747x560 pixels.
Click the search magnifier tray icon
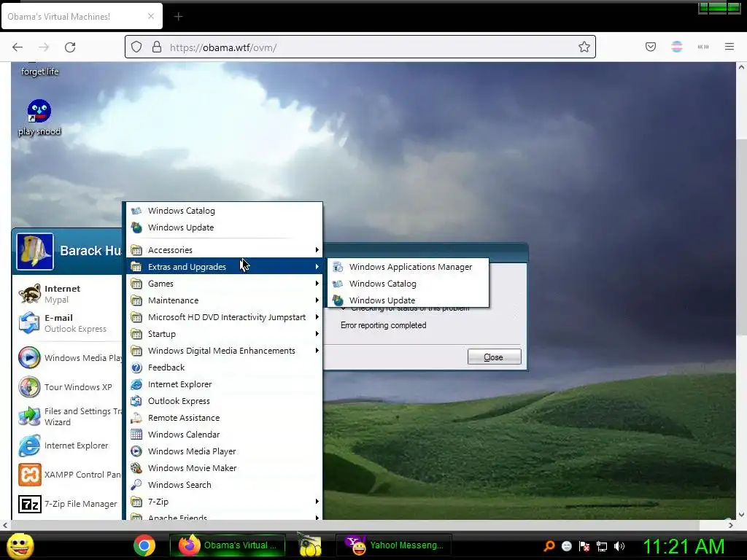pyautogui.click(x=549, y=546)
